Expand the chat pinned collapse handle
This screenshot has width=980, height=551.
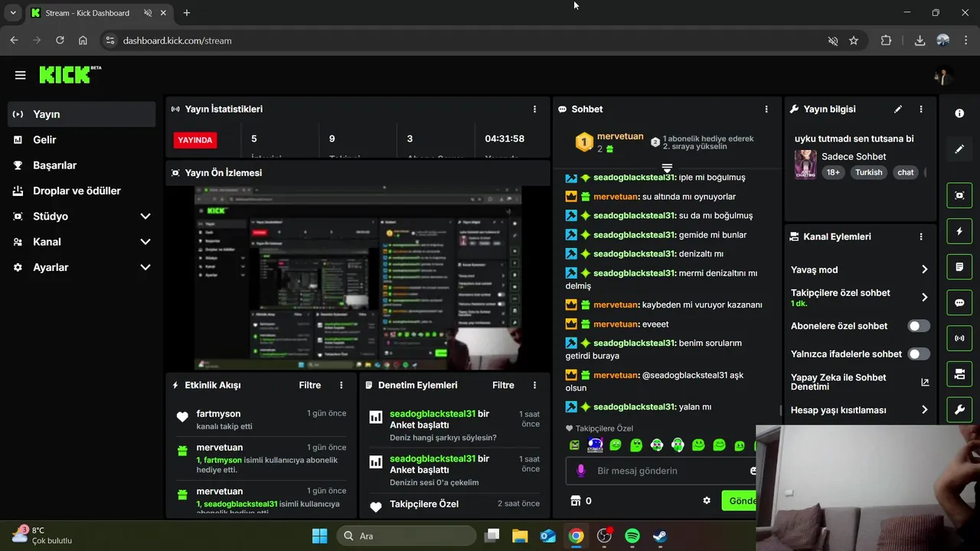[667, 168]
